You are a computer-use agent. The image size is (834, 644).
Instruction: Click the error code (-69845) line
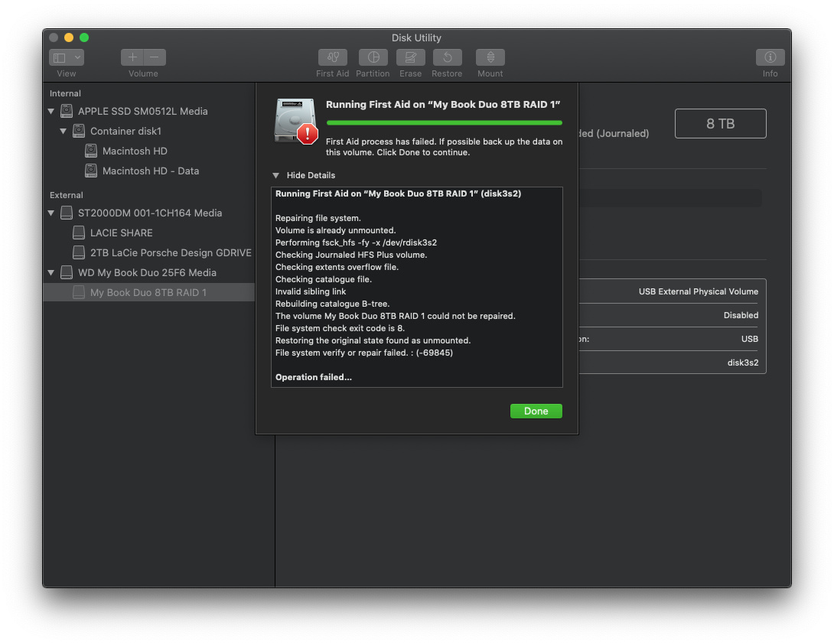[363, 353]
